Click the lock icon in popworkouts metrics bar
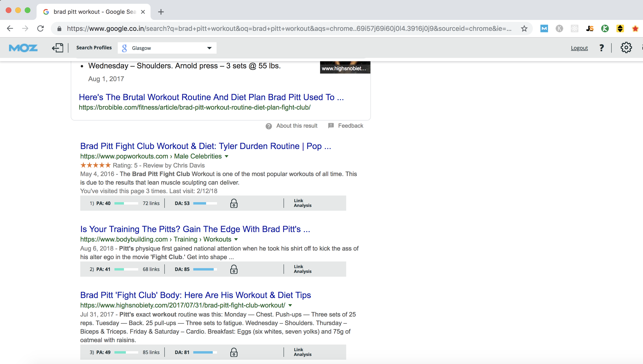643x364 pixels. click(234, 203)
